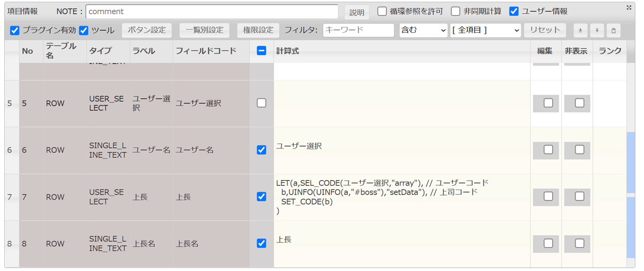
Task: Click the リセット filter button
Action: (x=545, y=30)
